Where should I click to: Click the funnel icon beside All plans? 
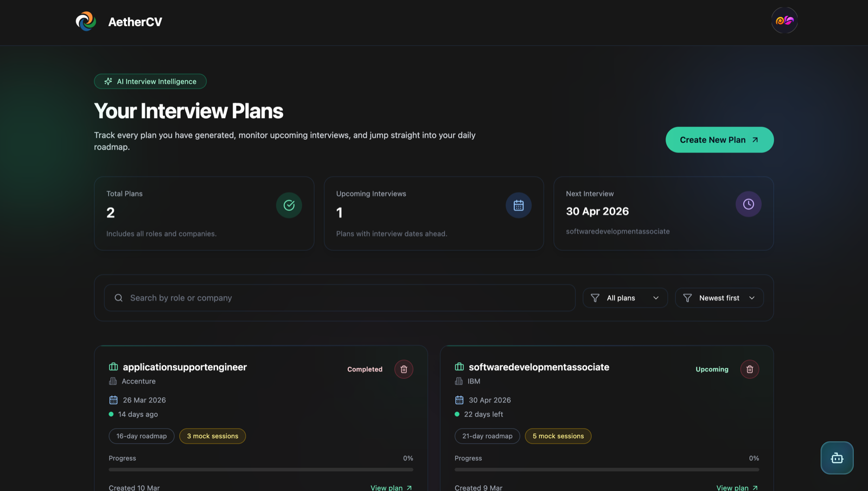[595, 298]
